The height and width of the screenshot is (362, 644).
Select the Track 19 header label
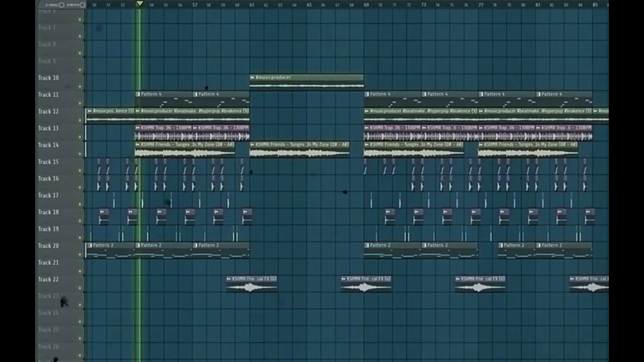(48, 229)
